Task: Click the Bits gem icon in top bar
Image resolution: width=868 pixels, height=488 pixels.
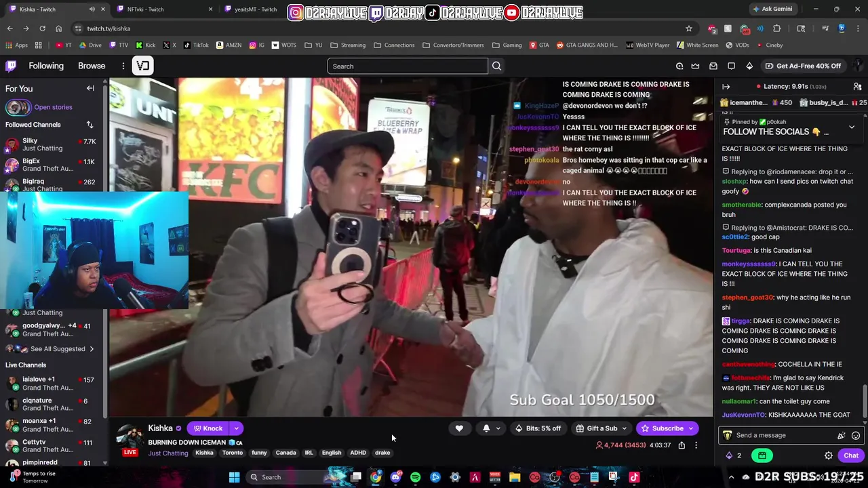Action: pyautogui.click(x=749, y=66)
